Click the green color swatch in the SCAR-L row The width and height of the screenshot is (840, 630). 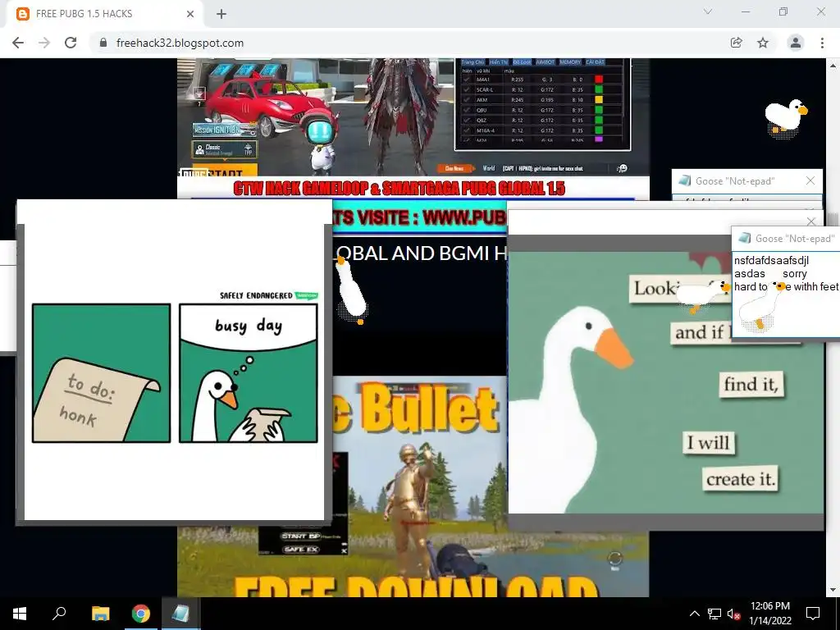coord(599,89)
